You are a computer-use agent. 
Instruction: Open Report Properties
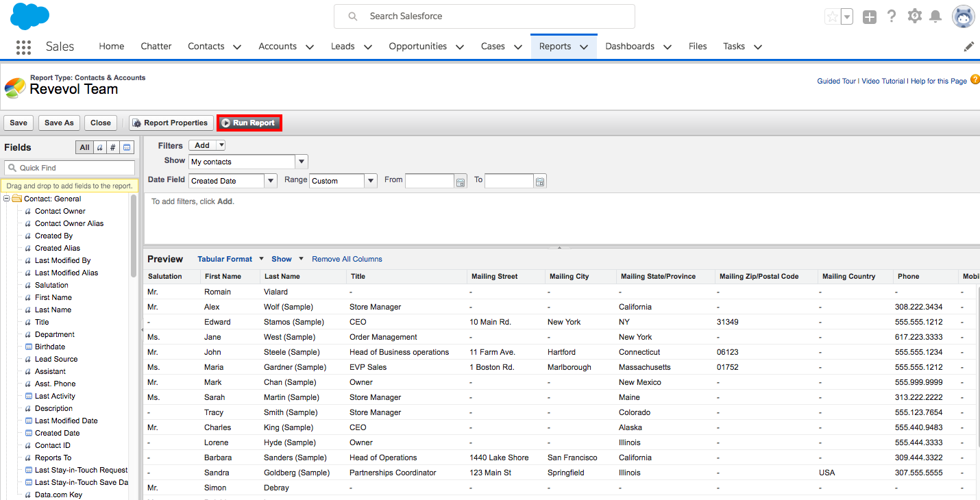click(x=171, y=123)
